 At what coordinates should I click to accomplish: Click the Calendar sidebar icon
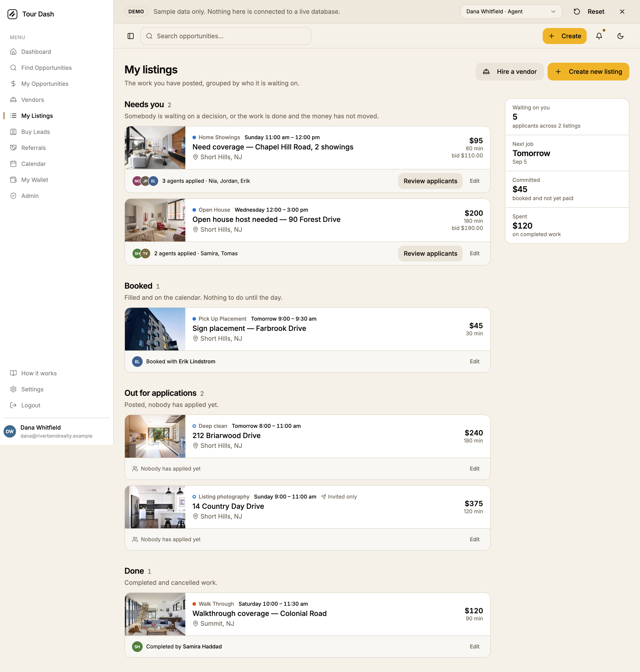[13, 164]
